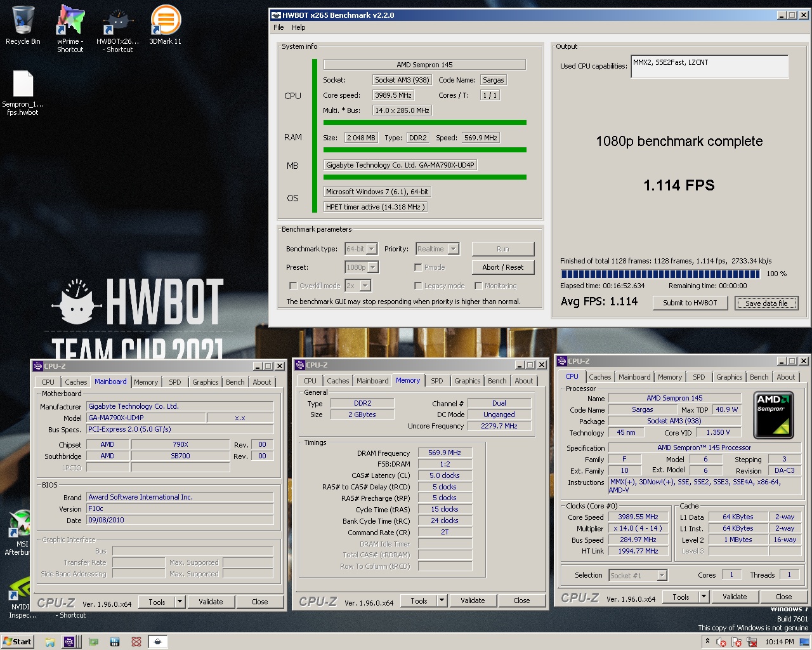Click the Core Speed 3989.55 MHz field

[x=639, y=517]
